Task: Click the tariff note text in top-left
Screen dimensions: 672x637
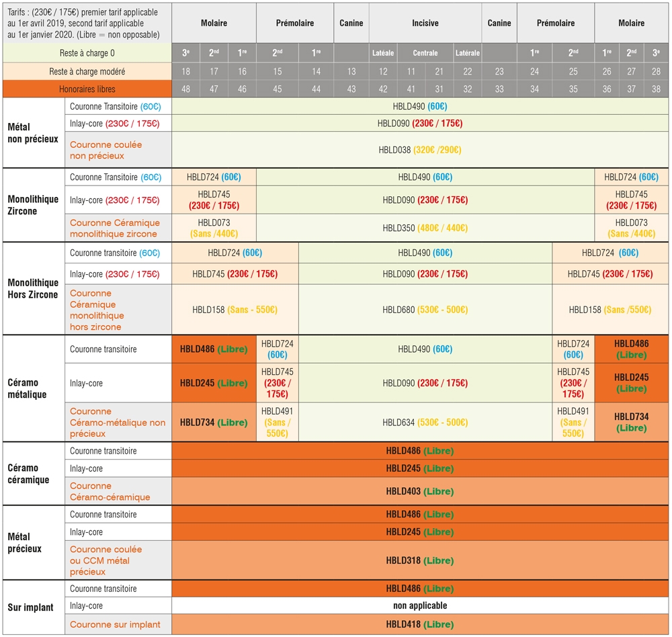Action: (x=84, y=23)
